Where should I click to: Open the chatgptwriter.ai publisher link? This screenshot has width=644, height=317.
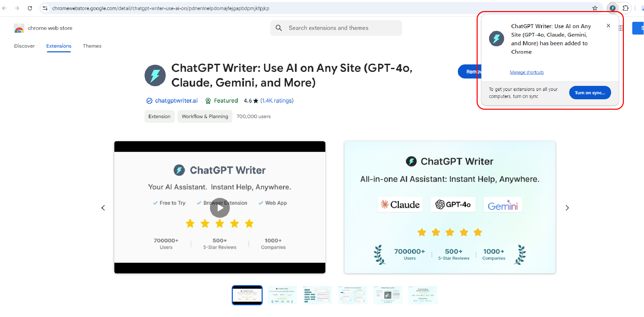(176, 101)
